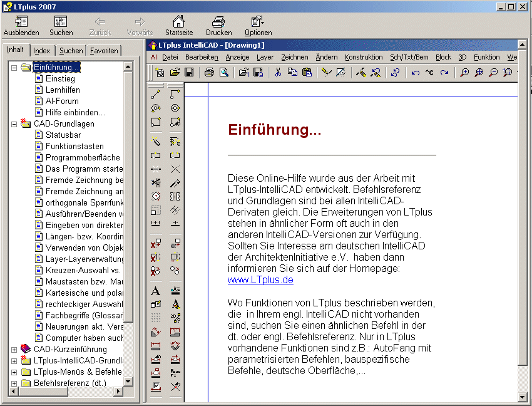Click the content pane scroll-down arrow
Image resolution: width=532 pixels, height=406 pixels.
[x=522, y=397]
